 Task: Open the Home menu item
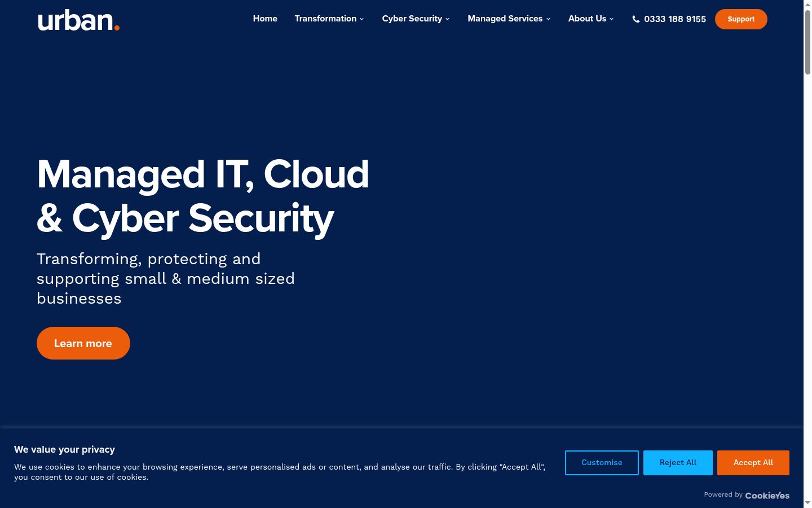pos(265,19)
